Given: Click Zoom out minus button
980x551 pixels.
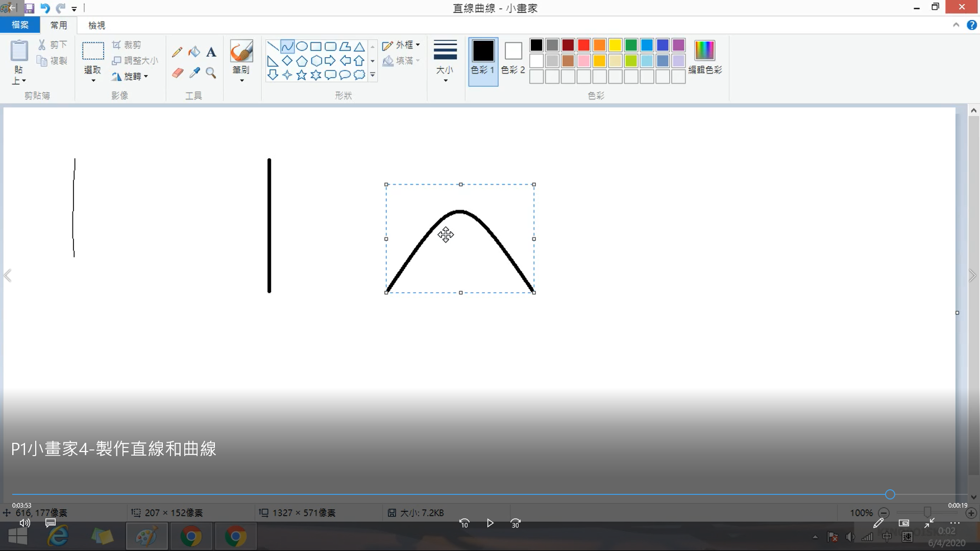Looking at the screenshot, I should (884, 513).
